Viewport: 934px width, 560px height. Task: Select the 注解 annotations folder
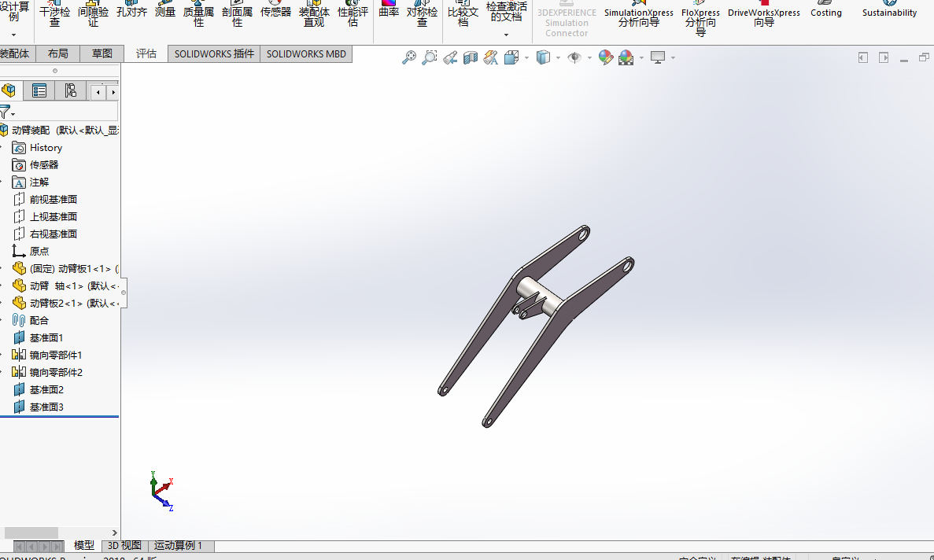tap(39, 182)
